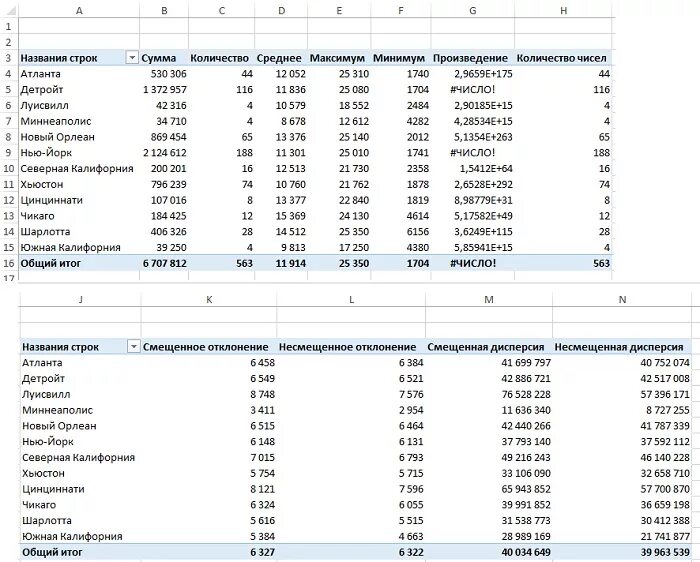Viewport: 700px width, 562px height.
Task: Click product value 2,6528E+292
Action: [483, 184]
